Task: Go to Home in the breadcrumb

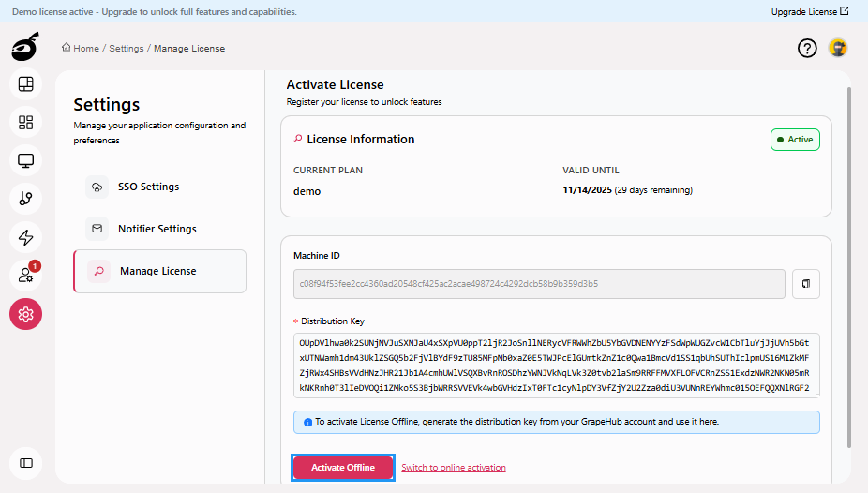Action: point(86,48)
